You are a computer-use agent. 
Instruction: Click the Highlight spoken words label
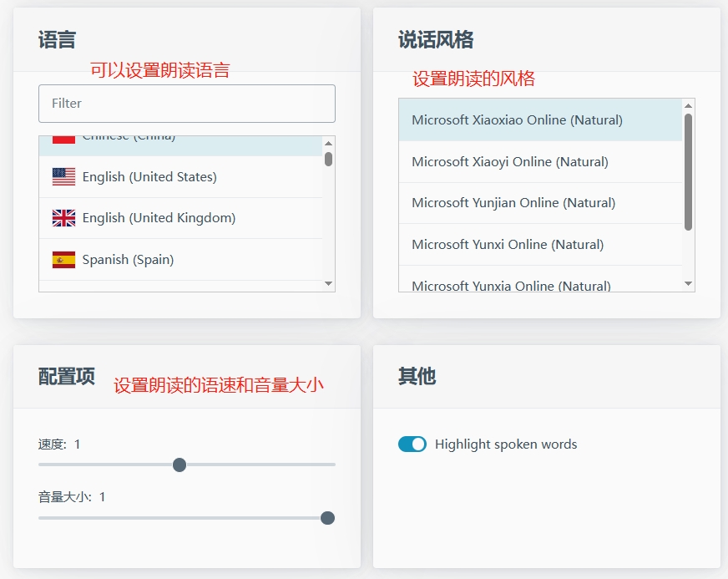(505, 444)
